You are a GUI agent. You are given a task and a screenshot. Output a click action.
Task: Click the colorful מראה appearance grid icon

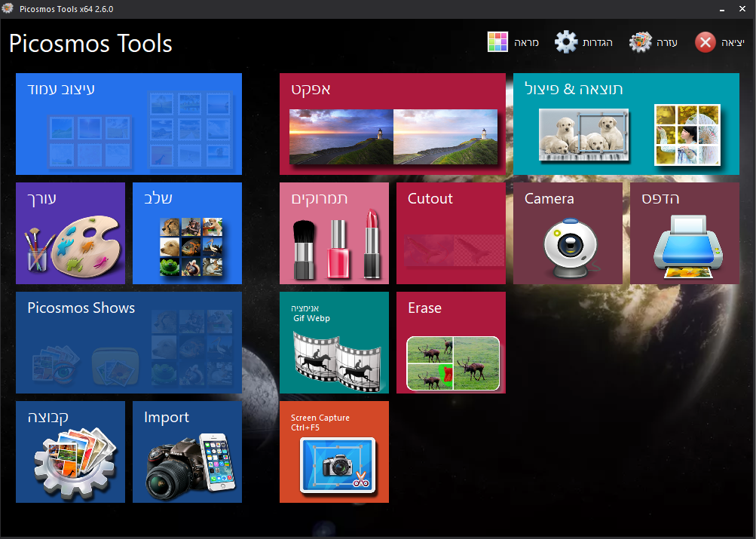pyautogui.click(x=497, y=42)
